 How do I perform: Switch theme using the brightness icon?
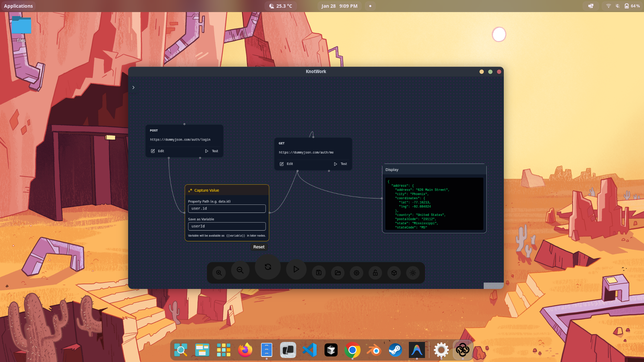coord(413,273)
